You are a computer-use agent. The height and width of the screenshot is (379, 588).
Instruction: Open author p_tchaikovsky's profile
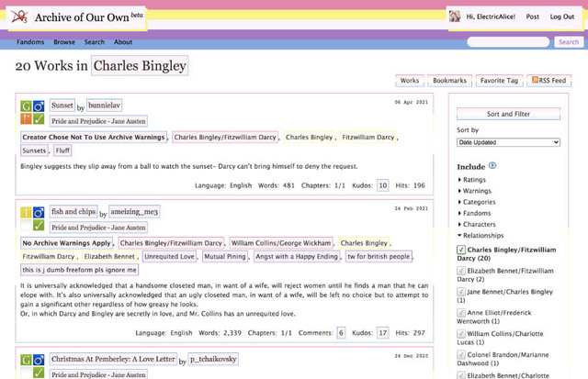click(x=213, y=359)
